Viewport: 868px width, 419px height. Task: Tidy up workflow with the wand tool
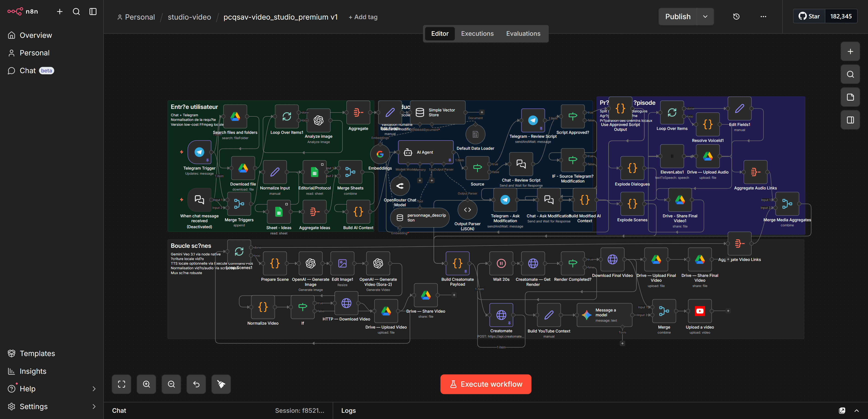pos(221,384)
